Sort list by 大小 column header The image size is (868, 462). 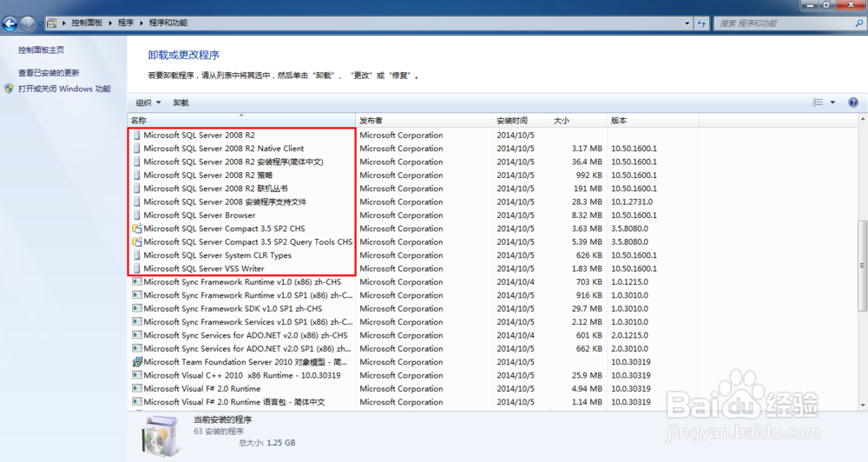point(578,120)
